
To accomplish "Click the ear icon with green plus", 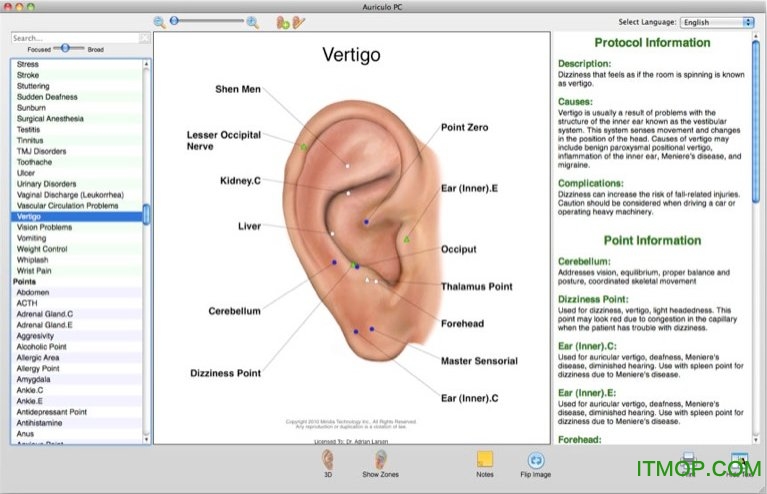I will point(283,22).
